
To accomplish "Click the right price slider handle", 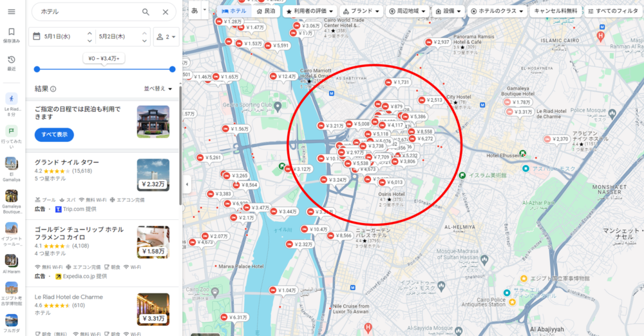I will tap(173, 69).
